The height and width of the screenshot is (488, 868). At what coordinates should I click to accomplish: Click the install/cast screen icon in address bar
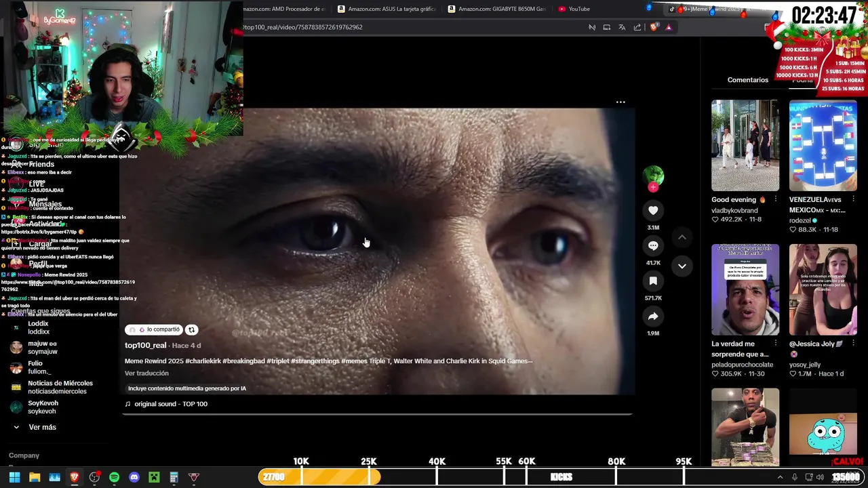[607, 27]
